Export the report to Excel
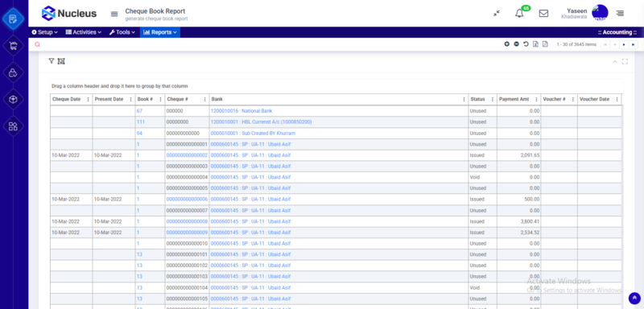 tap(535, 44)
